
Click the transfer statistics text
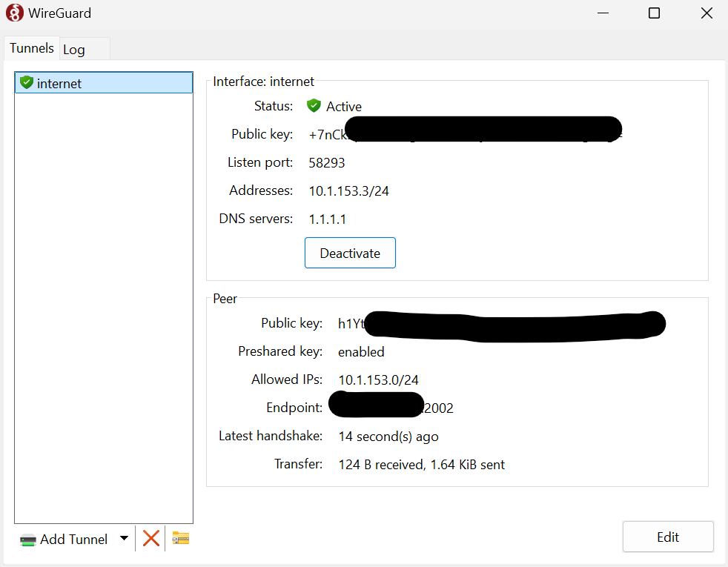(x=422, y=465)
